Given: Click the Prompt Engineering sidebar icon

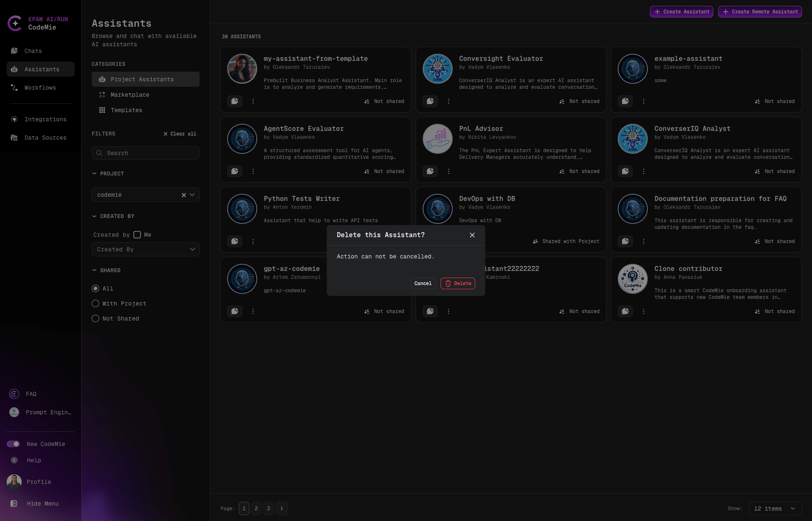Looking at the screenshot, I should point(14,412).
